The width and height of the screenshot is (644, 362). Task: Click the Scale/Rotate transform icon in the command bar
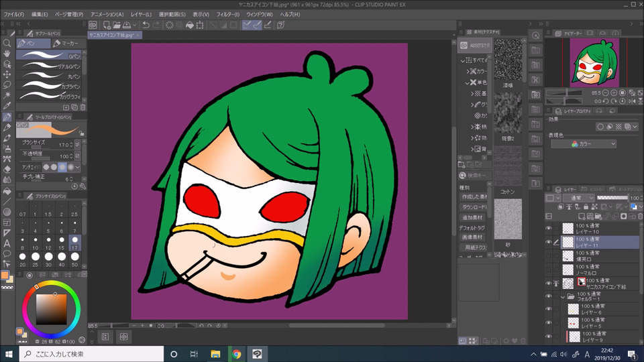[200, 25]
